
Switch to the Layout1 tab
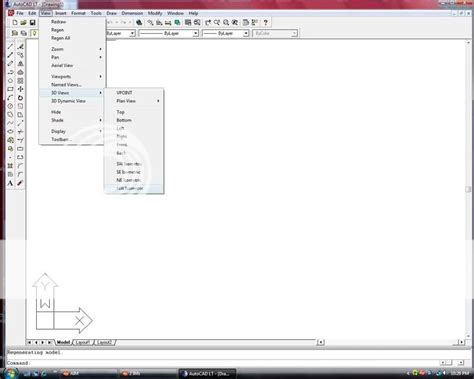[83, 342]
